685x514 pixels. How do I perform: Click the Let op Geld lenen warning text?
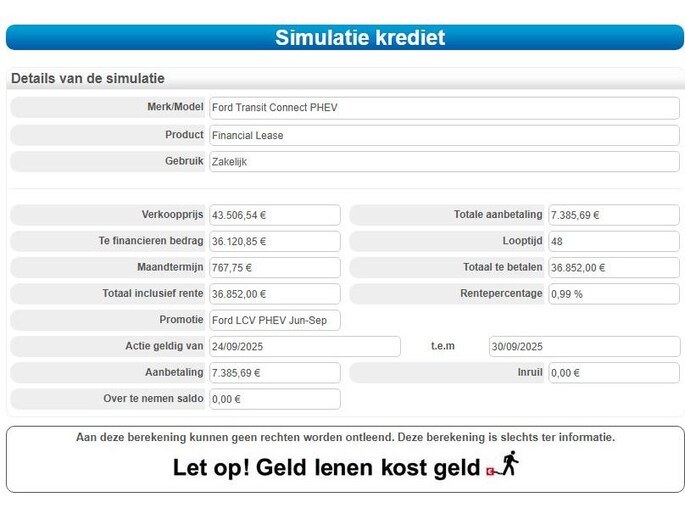326,468
